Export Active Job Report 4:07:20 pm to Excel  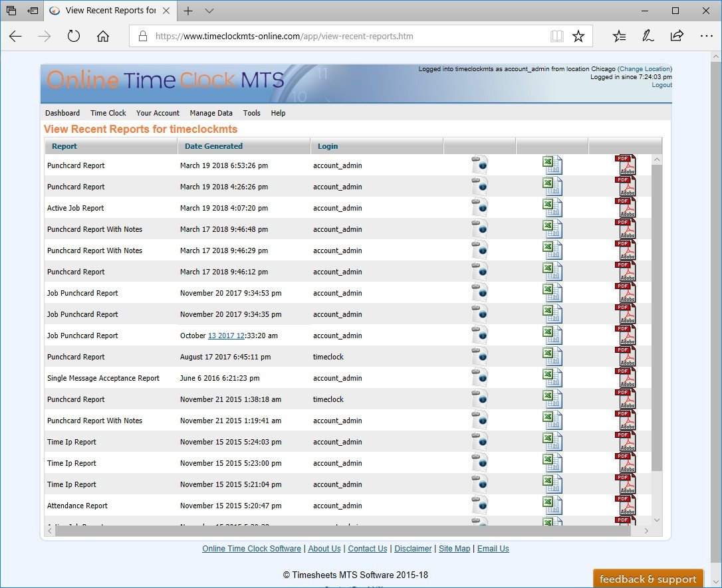pyautogui.click(x=552, y=207)
